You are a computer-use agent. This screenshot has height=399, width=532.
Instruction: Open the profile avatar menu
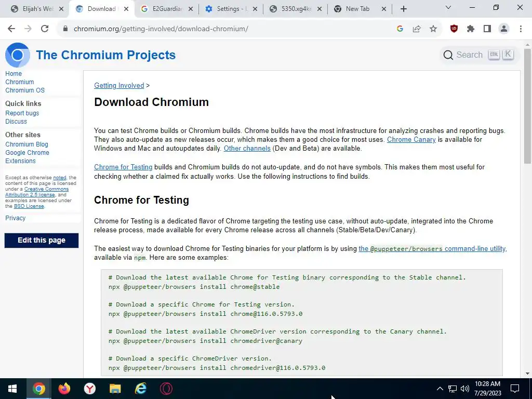coord(504,29)
